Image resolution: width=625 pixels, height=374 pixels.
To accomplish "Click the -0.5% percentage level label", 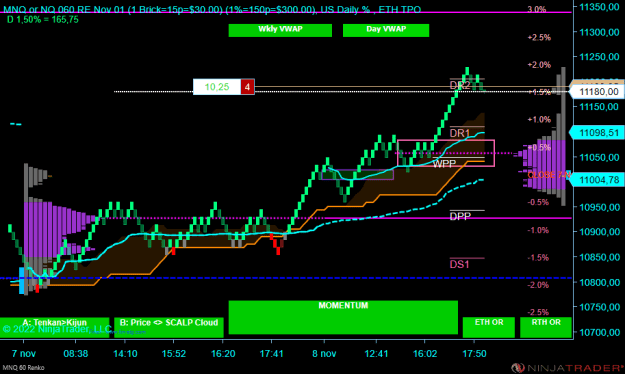I will pyautogui.click(x=539, y=202).
